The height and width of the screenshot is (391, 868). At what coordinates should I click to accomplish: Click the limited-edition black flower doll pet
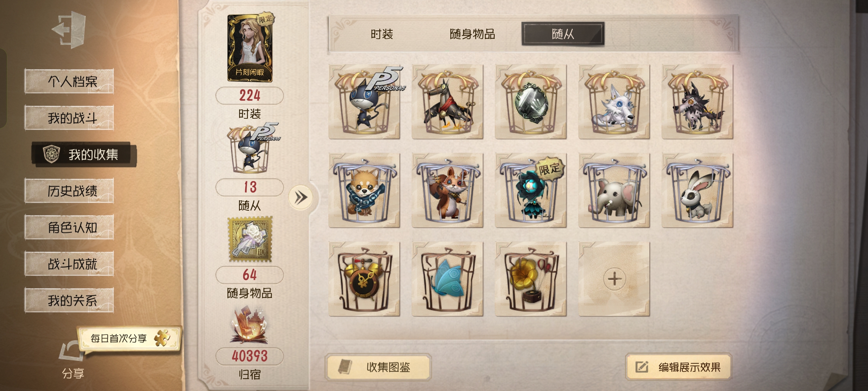531,190
